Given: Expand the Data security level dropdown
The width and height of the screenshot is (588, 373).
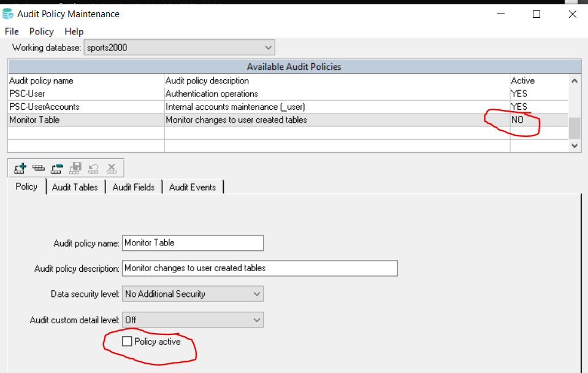Looking at the screenshot, I should [193, 294].
